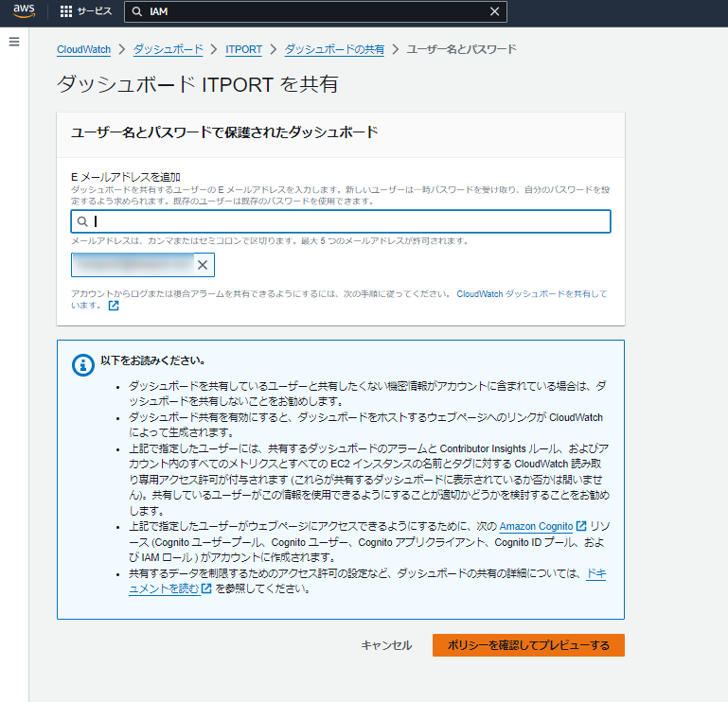Screen dimensions: 728x702
Task: Click the E メールアドレスを追加 label
Action: click(x=125, y=177)
